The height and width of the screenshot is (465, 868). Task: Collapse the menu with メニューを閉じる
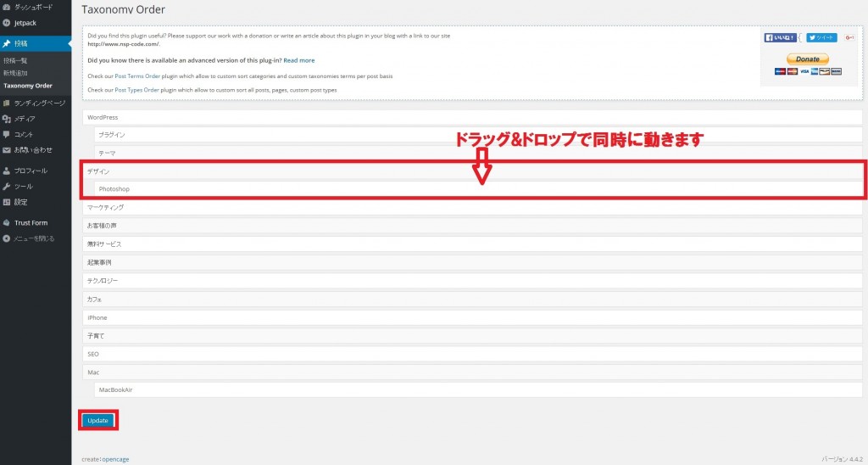click(x=34, y=238)
